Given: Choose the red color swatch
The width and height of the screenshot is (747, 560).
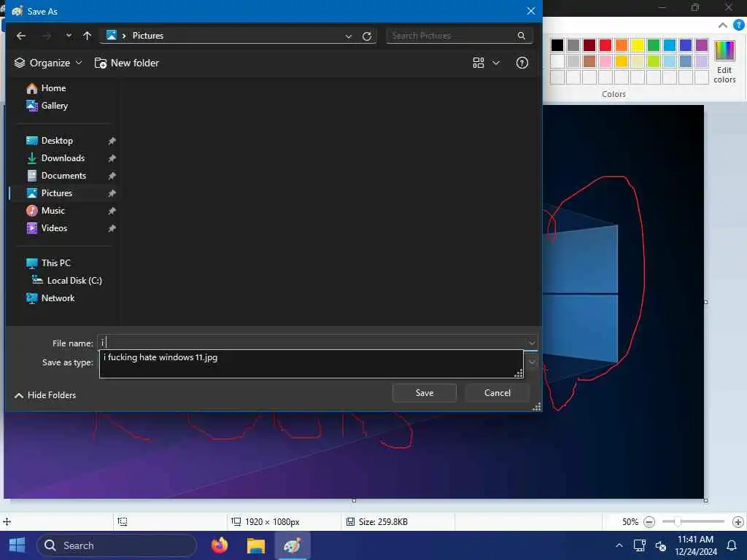Looking at the screenshot, I should click(x=605, y=45).
